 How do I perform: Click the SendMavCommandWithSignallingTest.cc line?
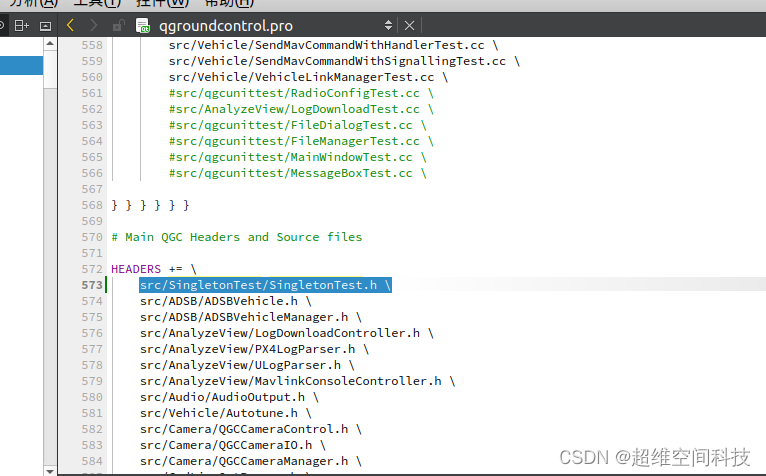344,61
